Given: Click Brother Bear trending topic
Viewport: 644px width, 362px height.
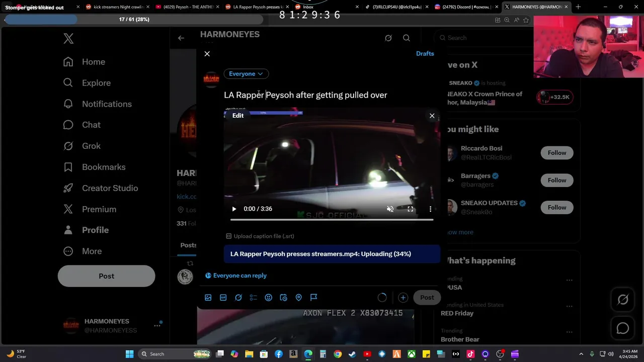Looking at the screenshot, I should [x=460, y=339].
